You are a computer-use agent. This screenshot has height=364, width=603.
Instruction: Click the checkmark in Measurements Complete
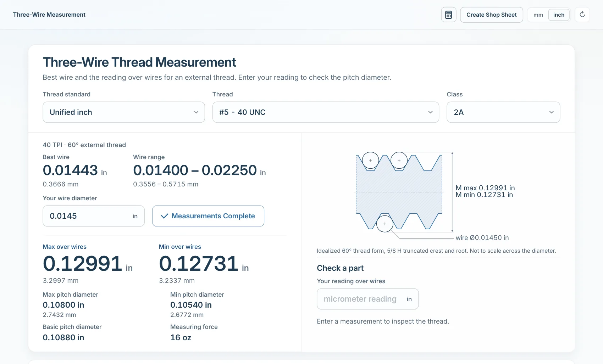click(165, 216)
